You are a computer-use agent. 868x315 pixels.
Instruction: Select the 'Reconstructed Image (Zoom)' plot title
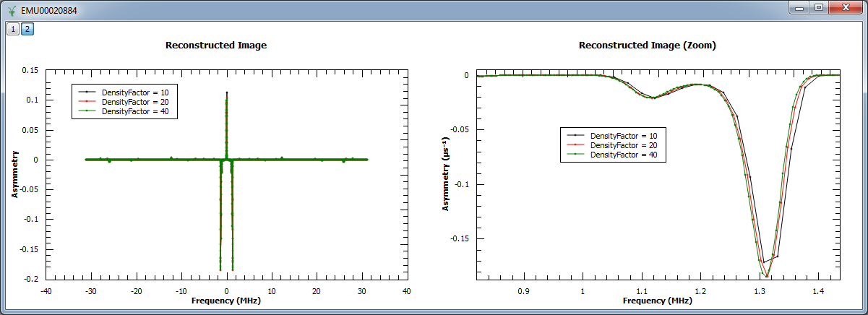coord(648,45)
